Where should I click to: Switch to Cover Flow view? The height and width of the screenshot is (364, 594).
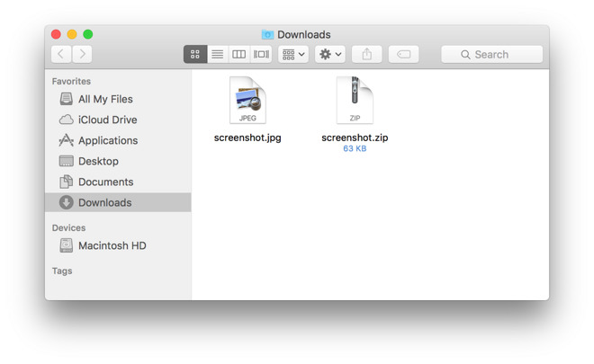[261, 54]
